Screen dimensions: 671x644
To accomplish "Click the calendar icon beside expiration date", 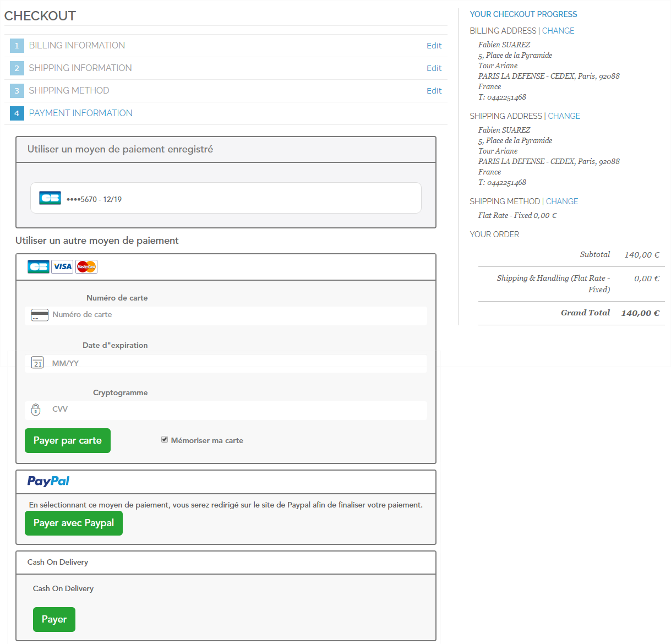I will (x=37, y=363).
